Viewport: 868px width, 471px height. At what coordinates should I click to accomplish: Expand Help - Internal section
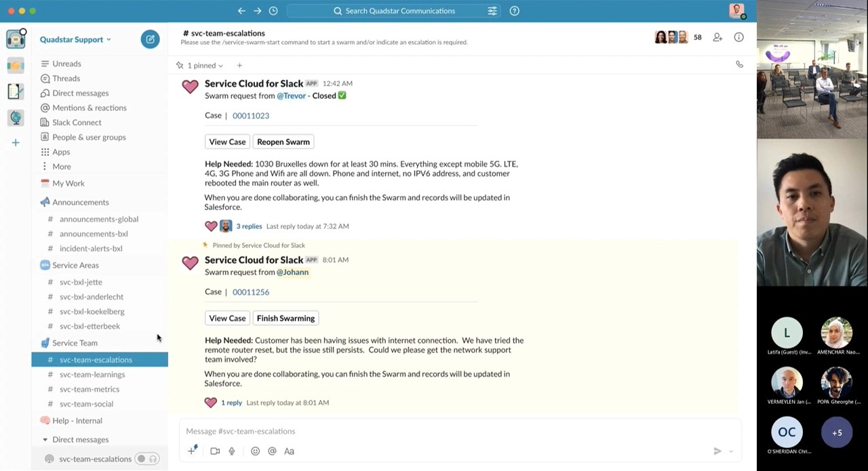pos(77,421)
